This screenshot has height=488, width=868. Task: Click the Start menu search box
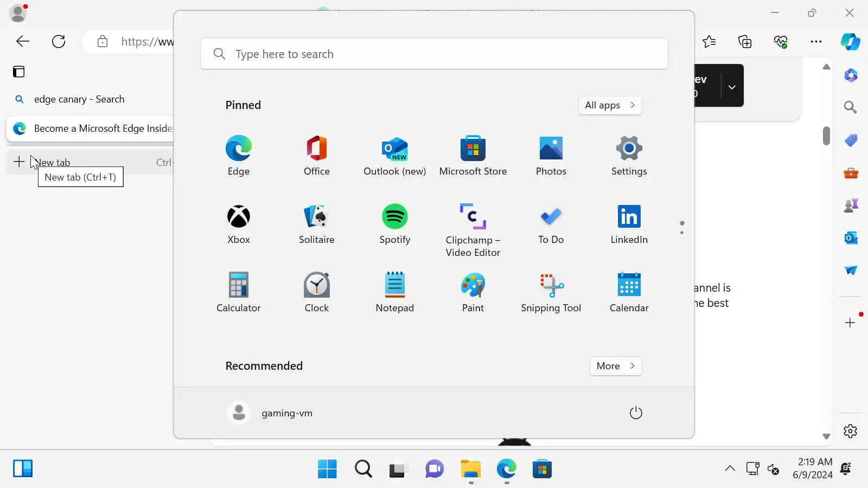[x=434, y=54]
